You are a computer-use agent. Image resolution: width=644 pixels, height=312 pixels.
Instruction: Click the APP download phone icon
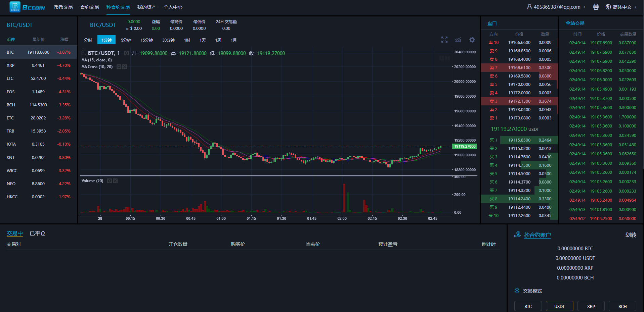click(596, 7)
